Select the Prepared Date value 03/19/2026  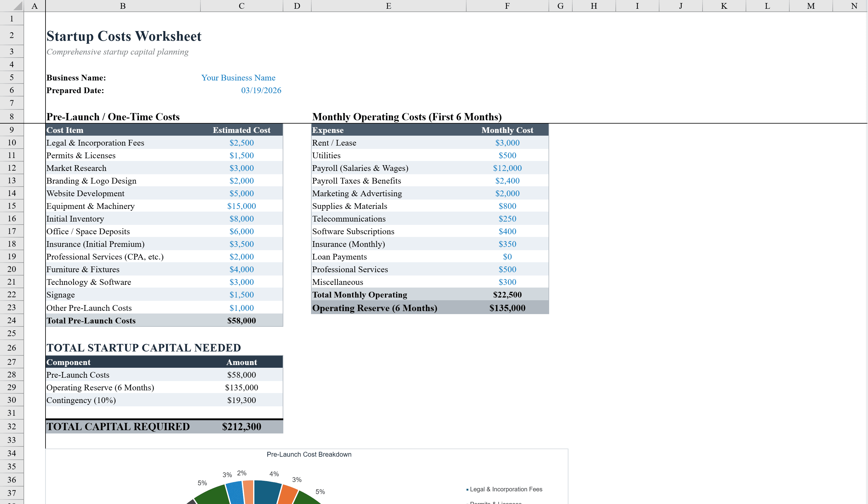[261, 90]
